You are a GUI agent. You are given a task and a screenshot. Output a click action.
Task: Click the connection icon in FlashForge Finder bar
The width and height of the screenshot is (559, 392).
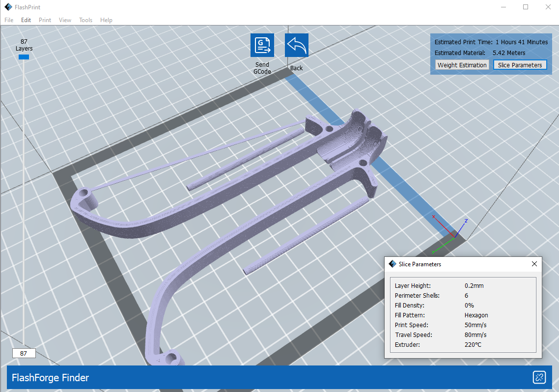coord(539,377)
